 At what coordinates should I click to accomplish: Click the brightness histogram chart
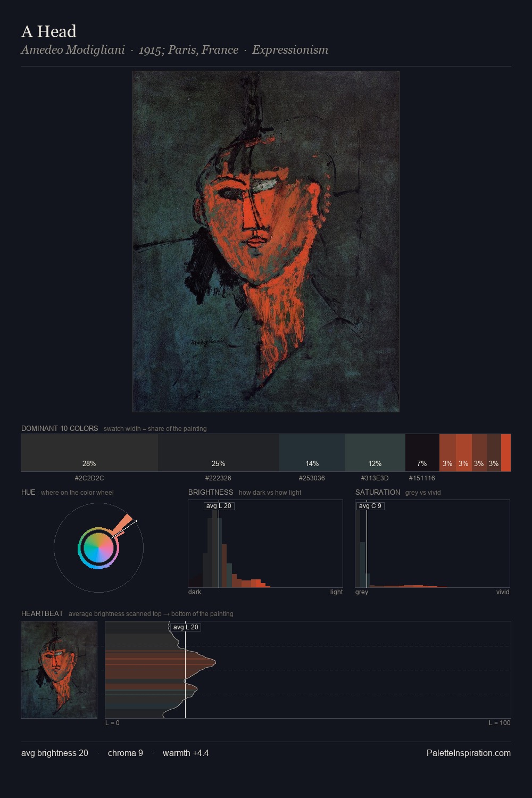tap(265, 544)
